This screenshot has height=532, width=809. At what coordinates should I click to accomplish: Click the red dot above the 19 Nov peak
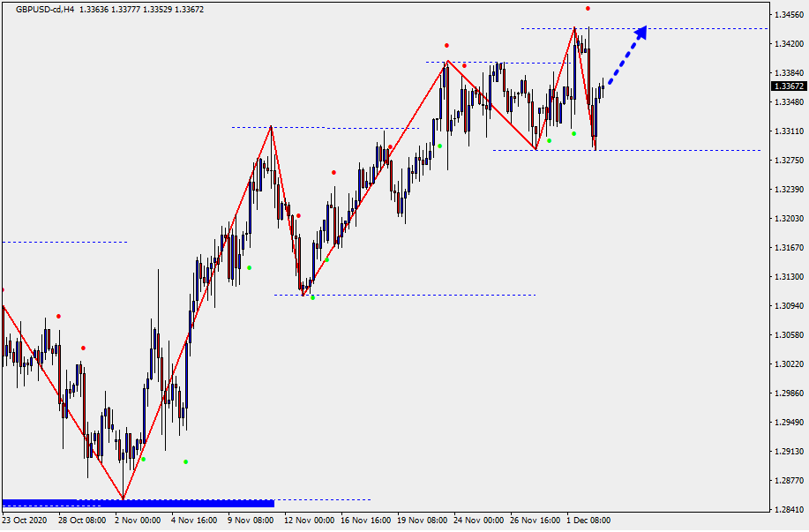click(x=447, y=45)
